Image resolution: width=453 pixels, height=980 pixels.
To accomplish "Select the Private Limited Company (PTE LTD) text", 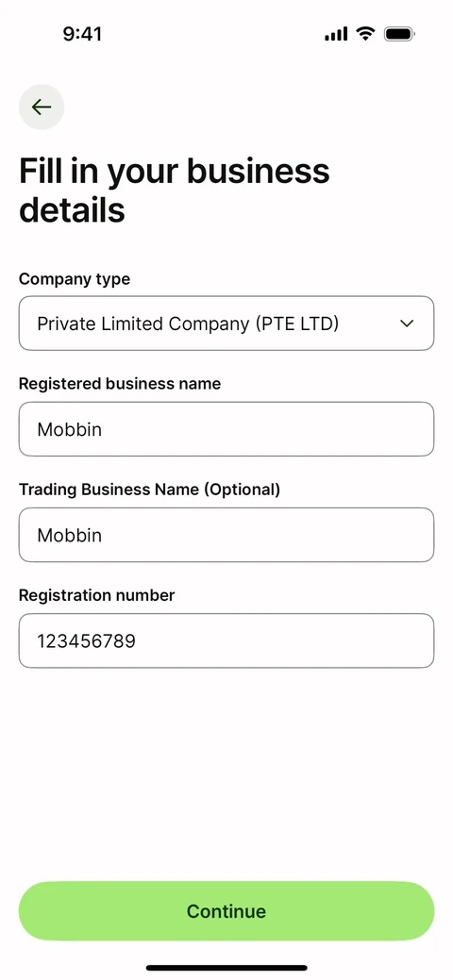I will click(x=188, y=324).
